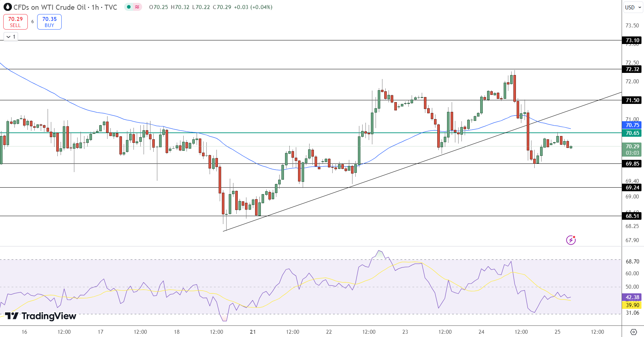Screen dimensions: 644x337
Task: Click the TVC exchange label in title
Action: point(111,7)
